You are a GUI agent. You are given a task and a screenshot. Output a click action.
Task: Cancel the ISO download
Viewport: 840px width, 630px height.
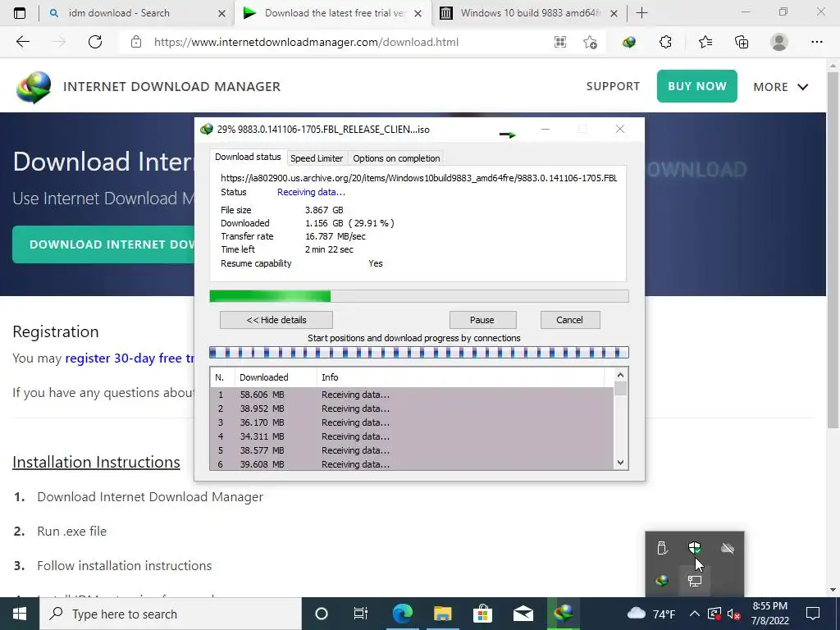click(x=569, y=320)
